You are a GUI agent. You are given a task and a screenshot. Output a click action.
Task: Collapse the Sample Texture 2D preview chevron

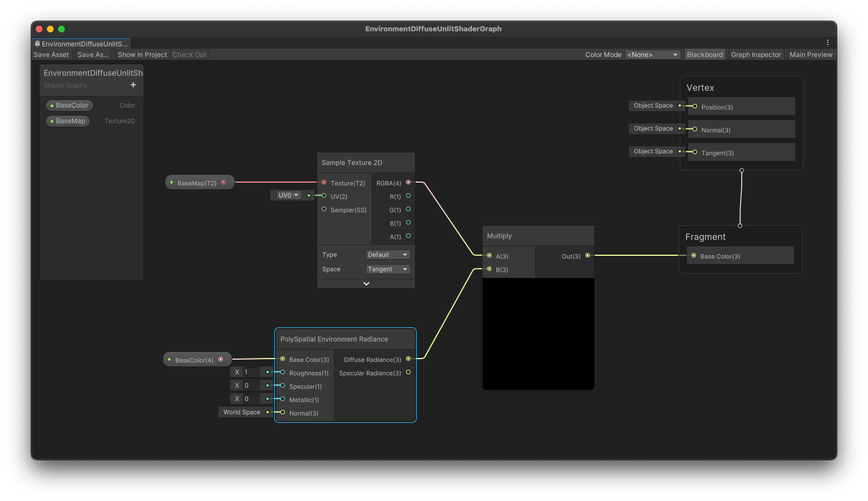tap(366, 284)
